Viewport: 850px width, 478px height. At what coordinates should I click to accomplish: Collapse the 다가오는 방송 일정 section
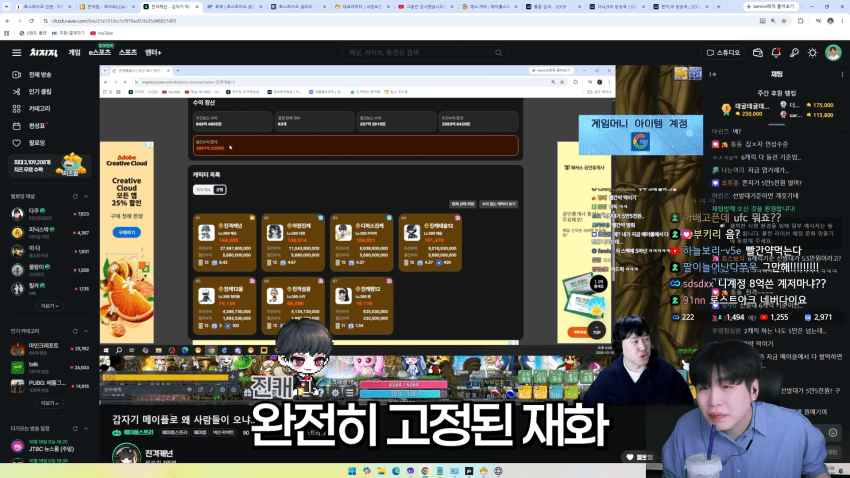(86, 428)
